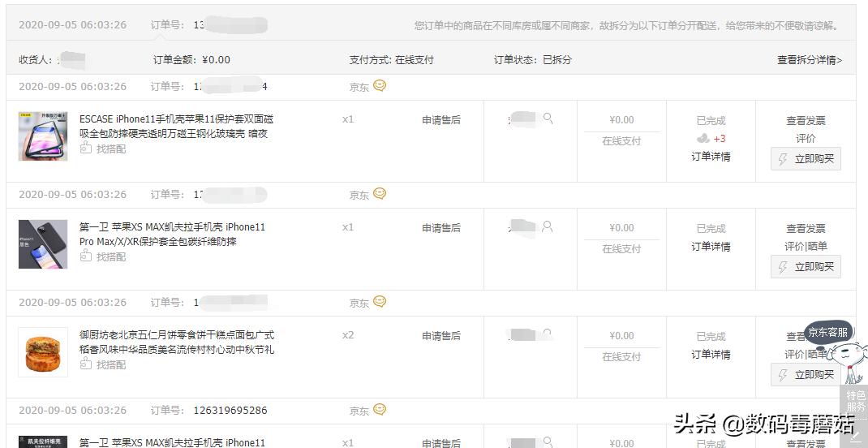Click 申请售后 for ESCASE iPhone11 case

[x=441, y=119]
